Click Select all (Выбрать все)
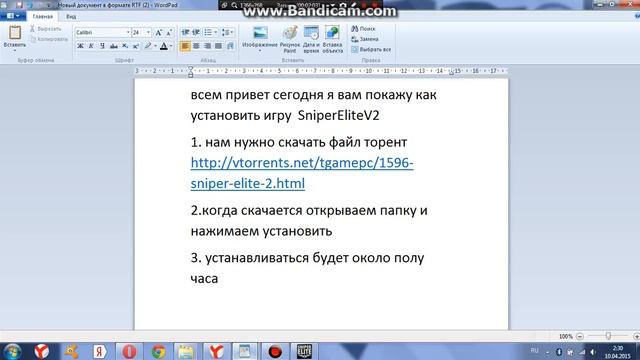Screen dimensions: 640x360 pyautogui.click(x=371, y=49)
